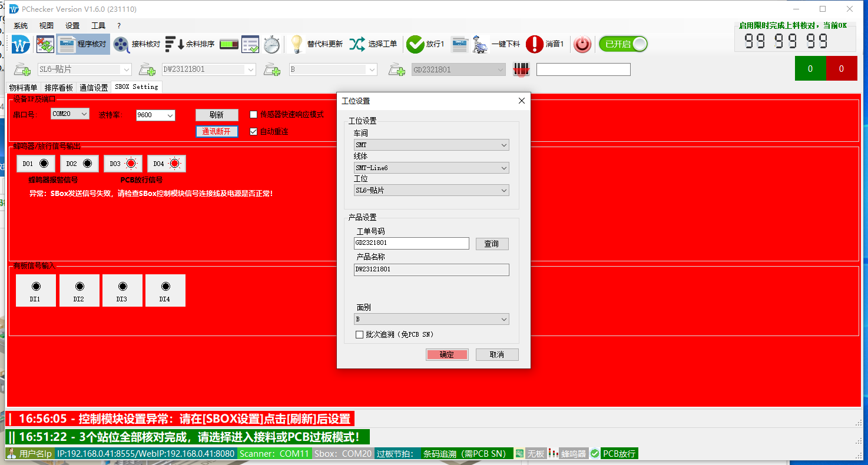Click the 选择工单 shuffle icon
This screenshot has height=465, width=868.
pos(357,44)
